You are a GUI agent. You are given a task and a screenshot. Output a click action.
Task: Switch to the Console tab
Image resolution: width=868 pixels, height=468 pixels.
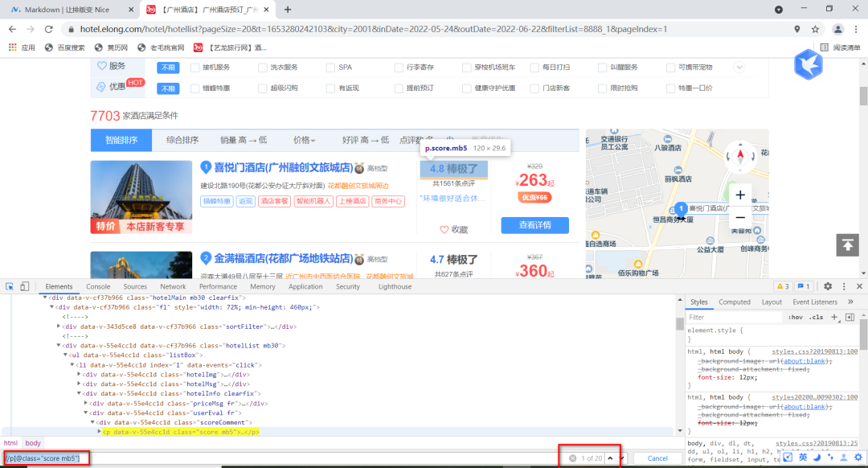click(98, 286)
